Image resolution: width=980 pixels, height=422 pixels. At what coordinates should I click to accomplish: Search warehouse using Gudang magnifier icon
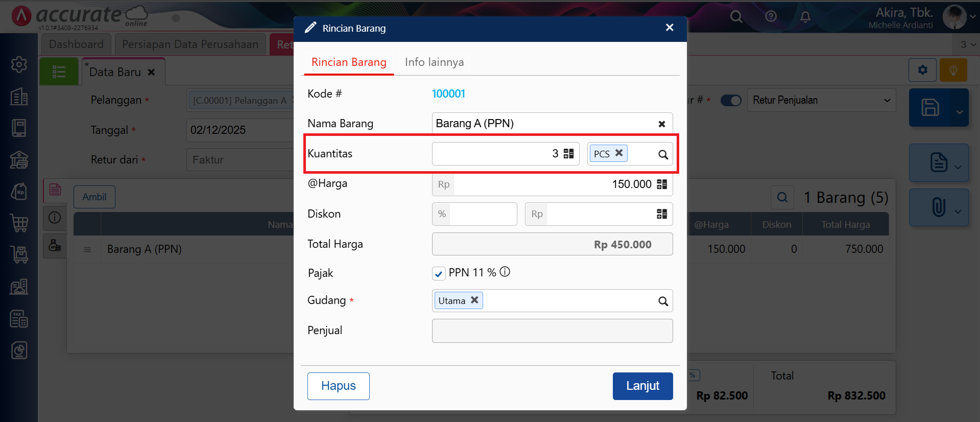point(663,301)
